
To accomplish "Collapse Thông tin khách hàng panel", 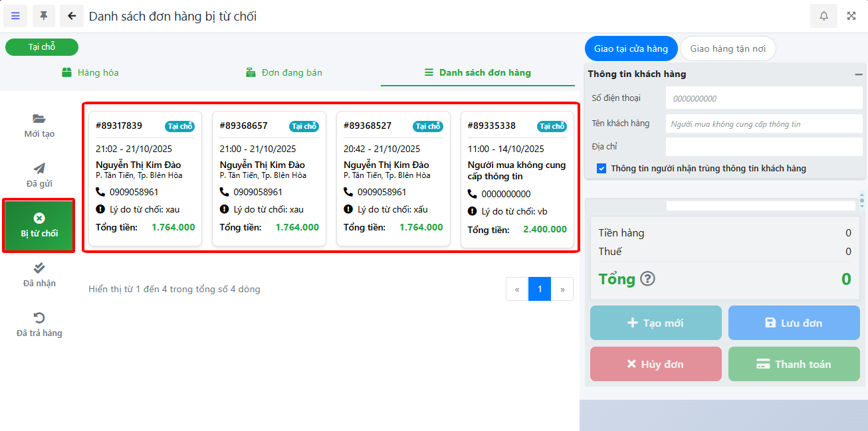I will pyautogui.click(x=859, y=74).
